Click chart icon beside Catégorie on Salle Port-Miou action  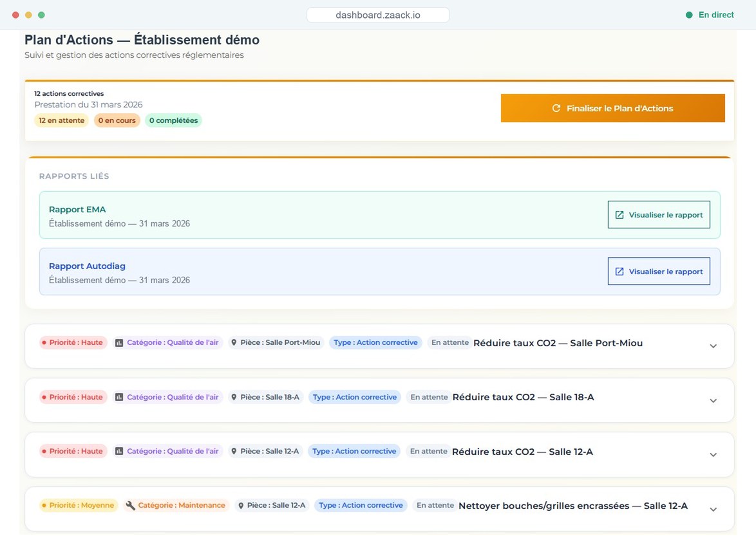[119, 342]
